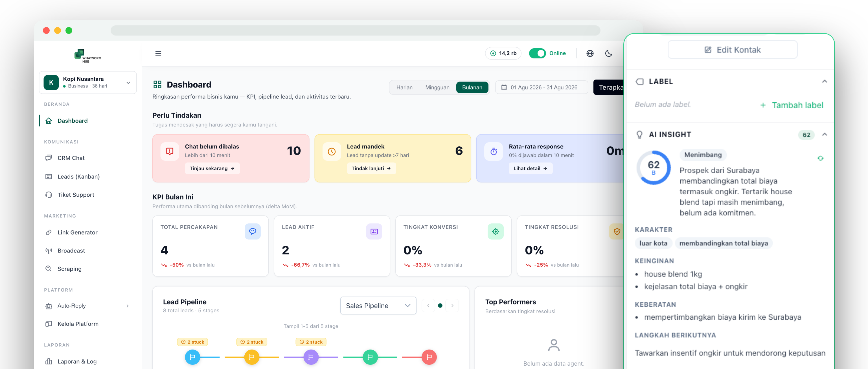Click the CRM Chat bubble icon
This screenshot has width=868, height=369.
49,158
